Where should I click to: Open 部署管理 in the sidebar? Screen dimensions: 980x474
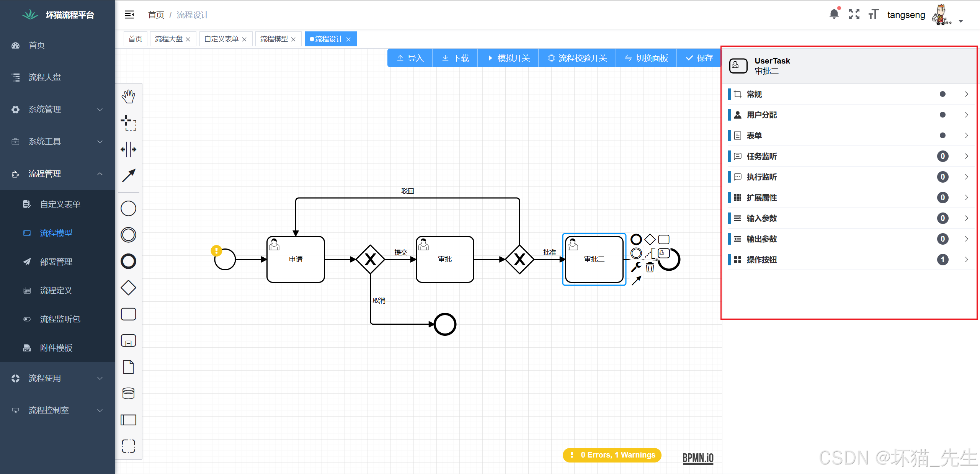(56, 262)
